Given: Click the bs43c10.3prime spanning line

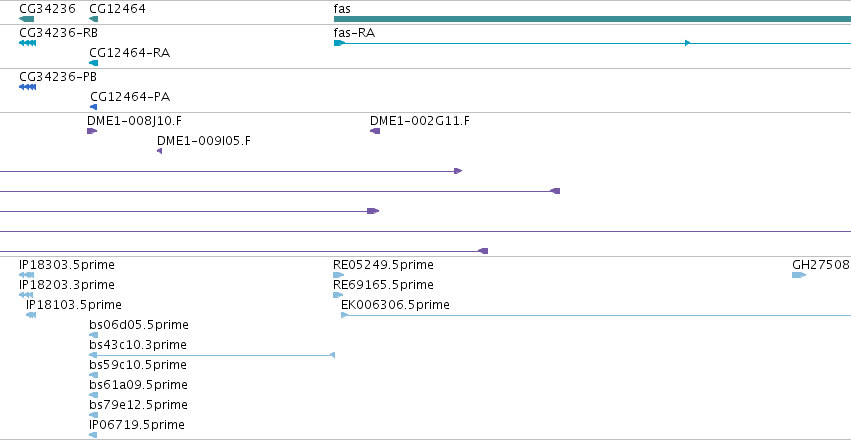Looking at the screenshot, I should pyautogui.click(x=212, y=355).
